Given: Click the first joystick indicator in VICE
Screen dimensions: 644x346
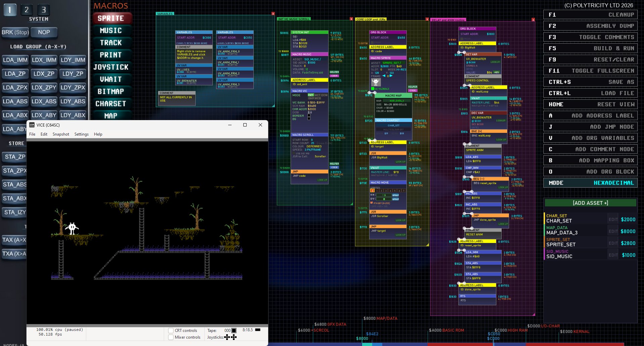Looking at the screenshot, I should tap(227, 337).
